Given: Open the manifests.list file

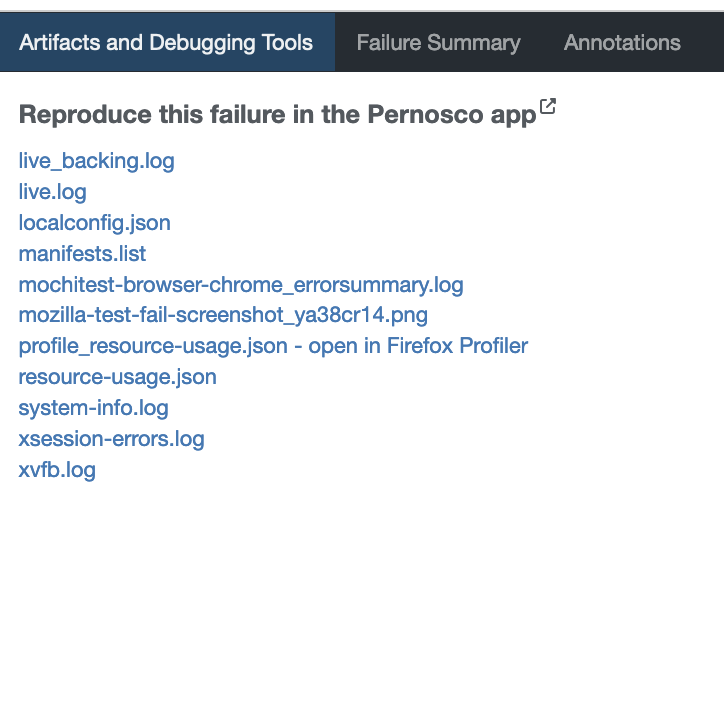Looking at the screenshot, I should (x=82, y=254).
